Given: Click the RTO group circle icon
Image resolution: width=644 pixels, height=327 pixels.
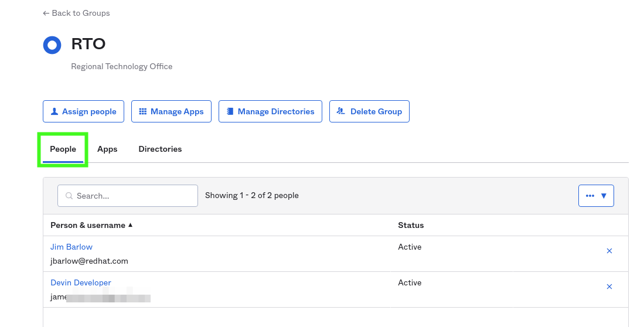Looking at the screenshot, I should coord(52,45).
